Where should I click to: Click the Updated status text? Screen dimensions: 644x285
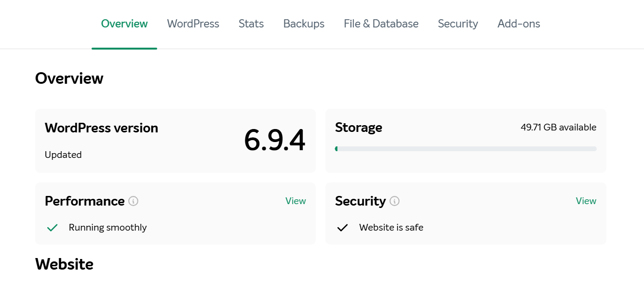click(63, 155)
